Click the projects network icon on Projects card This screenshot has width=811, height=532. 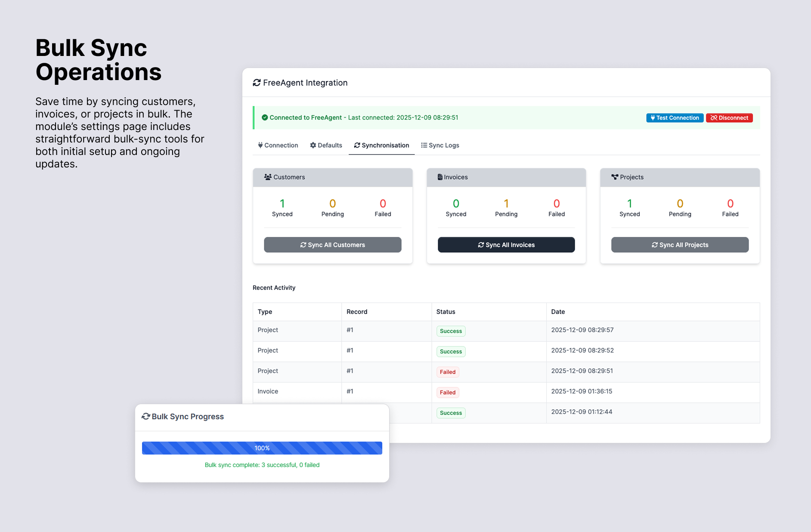(x=615, y=177)
